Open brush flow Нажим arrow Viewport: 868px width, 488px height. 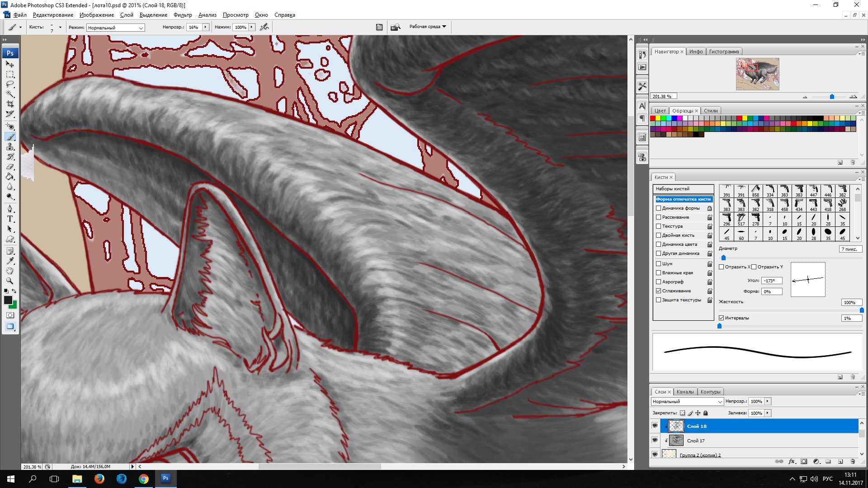251,27
